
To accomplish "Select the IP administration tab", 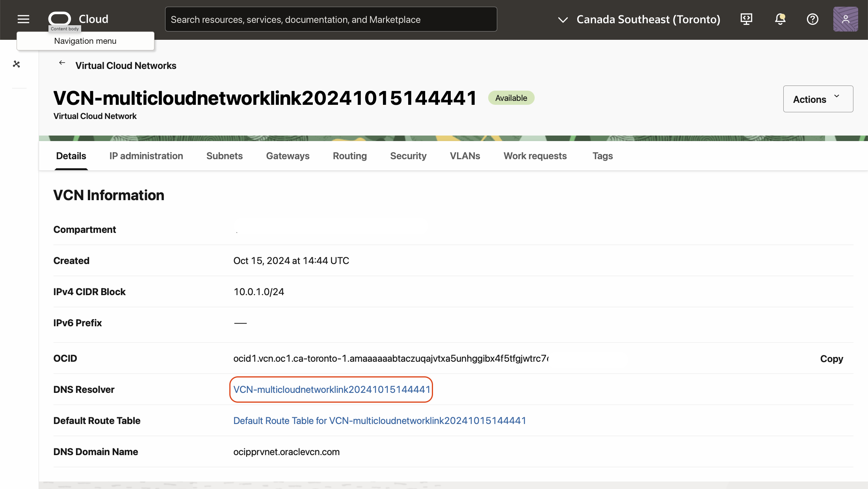I will 146,156.
